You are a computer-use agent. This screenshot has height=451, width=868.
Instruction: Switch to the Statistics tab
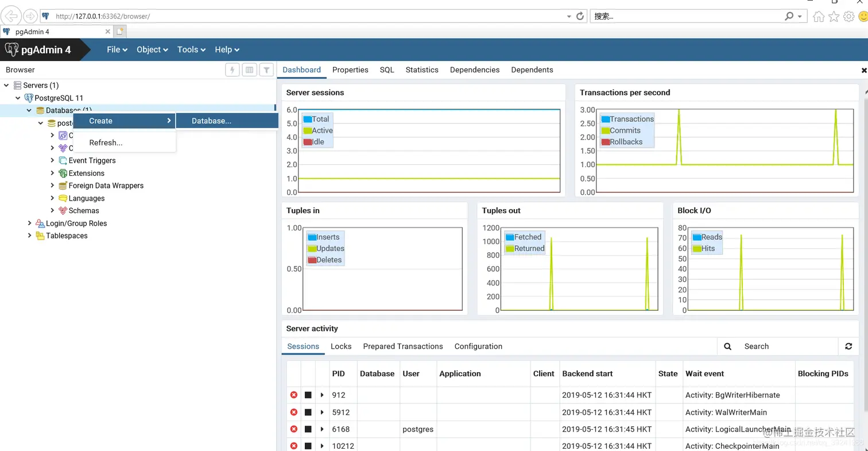[x=422, y=70]
